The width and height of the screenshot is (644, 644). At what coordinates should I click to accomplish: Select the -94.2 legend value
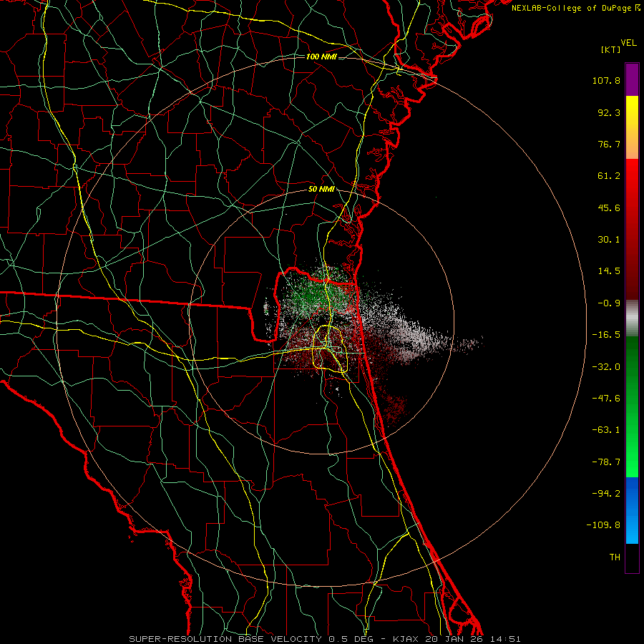(606, 493)
